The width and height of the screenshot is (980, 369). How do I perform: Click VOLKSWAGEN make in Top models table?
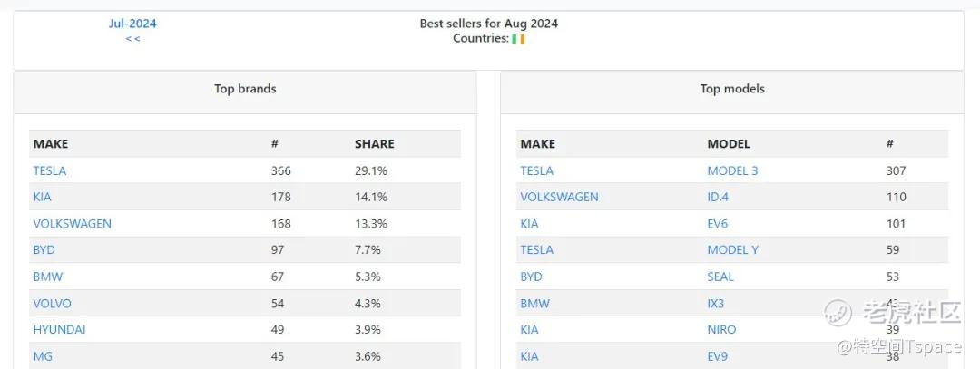(559, 197)
